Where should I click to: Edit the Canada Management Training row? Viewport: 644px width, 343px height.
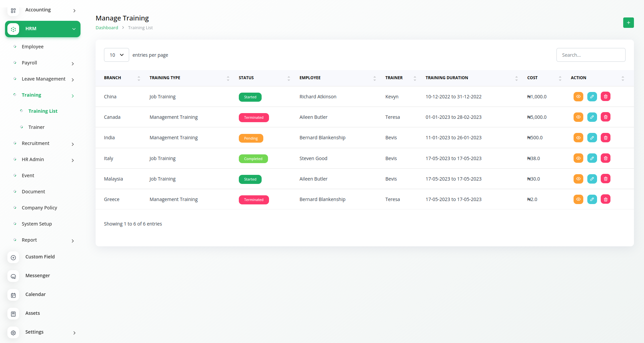click(592, 117)
